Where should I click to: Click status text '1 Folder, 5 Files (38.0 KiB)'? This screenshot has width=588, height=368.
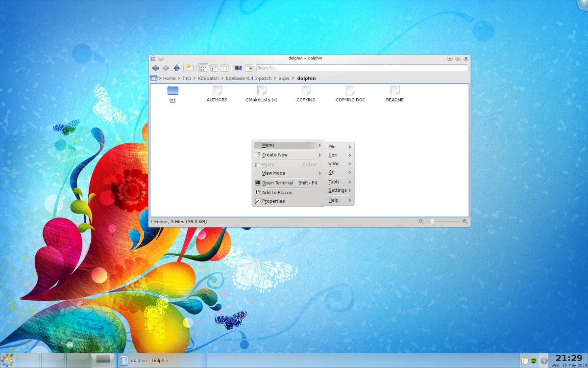pos(178,222)
